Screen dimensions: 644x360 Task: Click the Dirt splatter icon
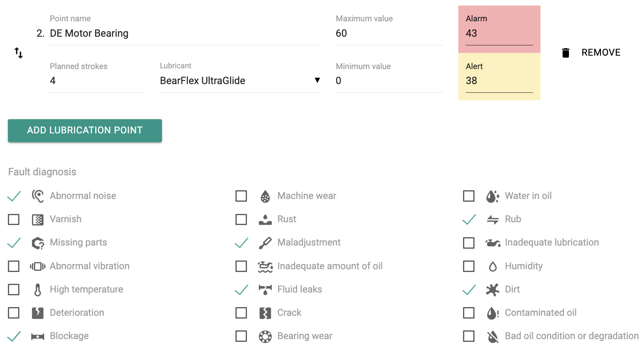493,290
